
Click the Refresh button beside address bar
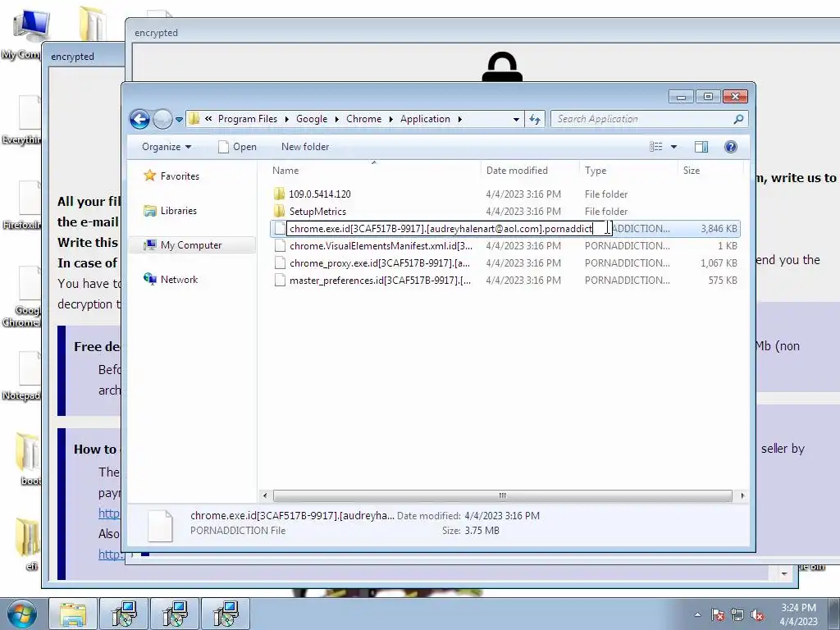[x=535, y=119]
